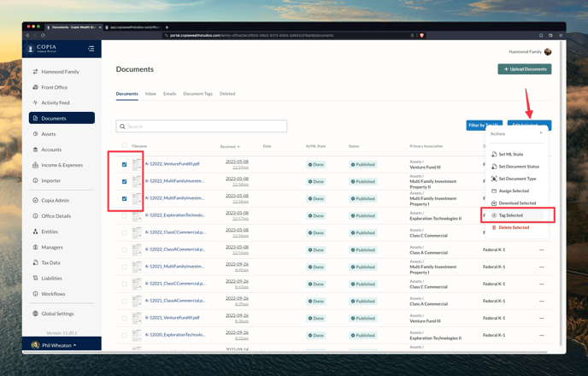Check K-12022_ClassACommercial row checkbox

coord(125,250)
